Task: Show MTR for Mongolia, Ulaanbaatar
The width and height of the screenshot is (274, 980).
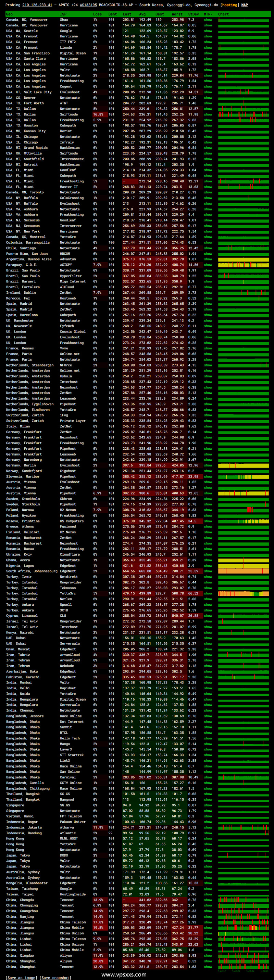Action: 208,883
